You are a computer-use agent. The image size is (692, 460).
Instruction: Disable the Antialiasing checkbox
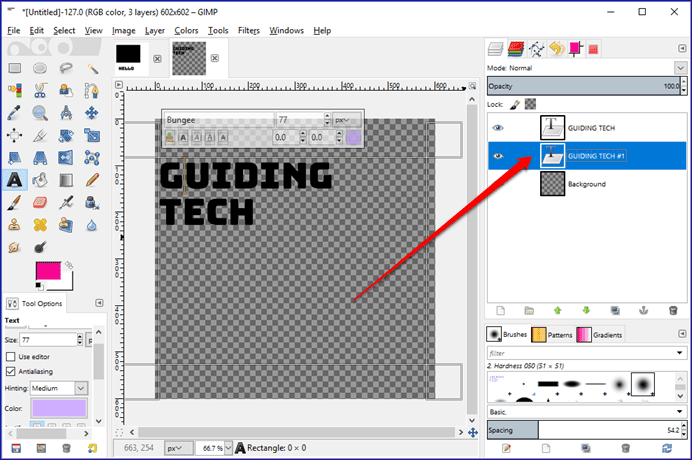(x=11, y=372)
